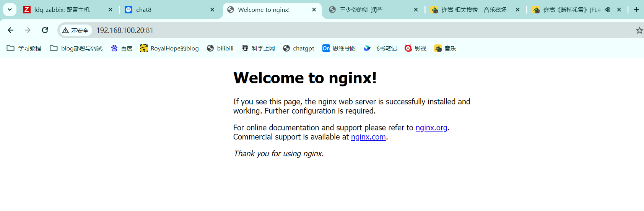Open the nginx.com commercial support link
Viewport: 644px width, 211px height.
point(368,137)
